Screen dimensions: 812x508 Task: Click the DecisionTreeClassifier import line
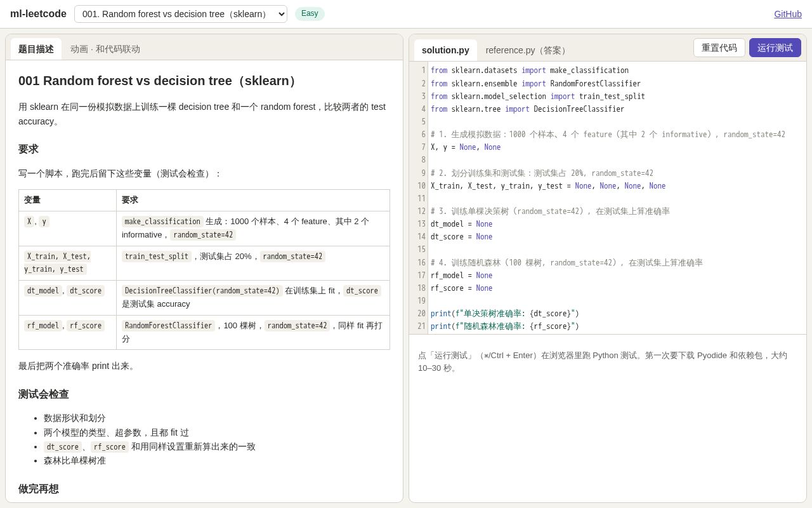point(527,109)
